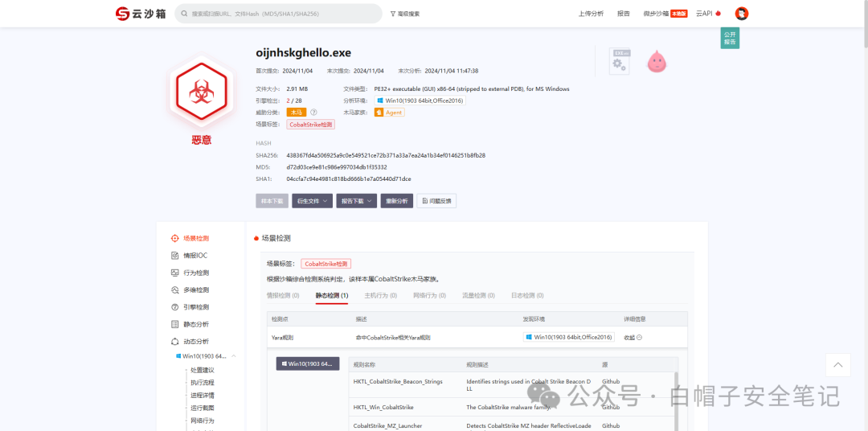This screenshot has width=868, height=431.
Task: Click the 2 / 28 engine detection count
Action: tap(294, 101)
